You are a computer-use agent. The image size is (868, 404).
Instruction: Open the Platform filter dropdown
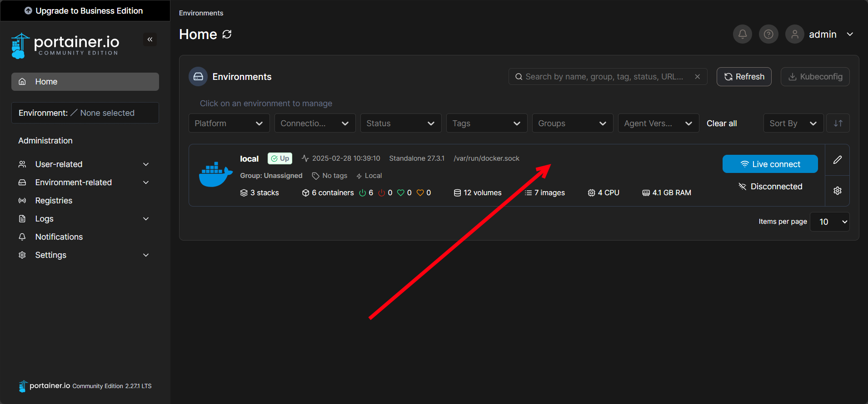229,123
